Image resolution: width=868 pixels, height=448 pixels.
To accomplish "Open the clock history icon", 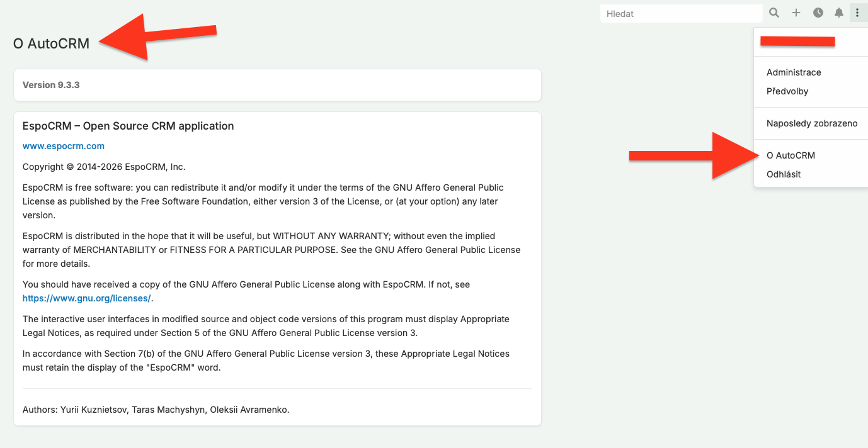I will pyautogui.click(x=818, y=13).
